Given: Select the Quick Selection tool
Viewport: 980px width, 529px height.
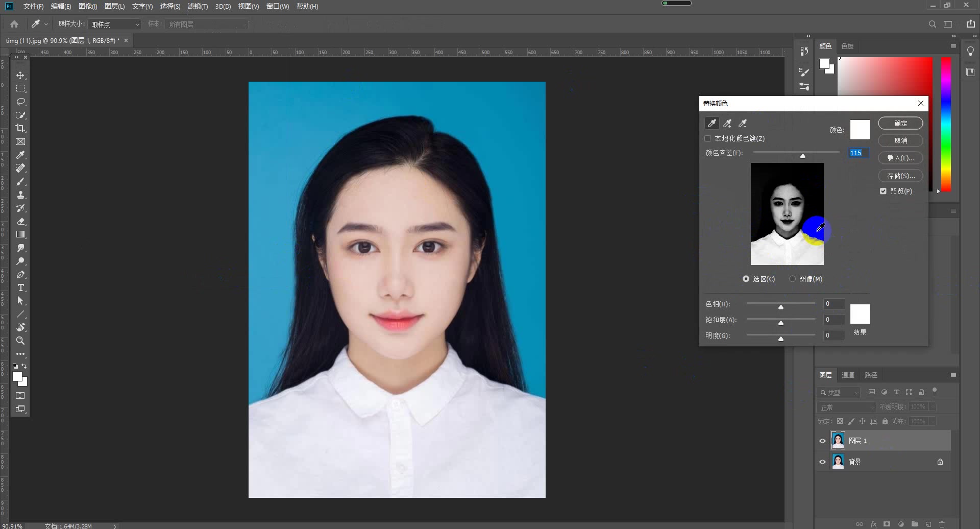Looking at the screenshot, I should (20, 115).
